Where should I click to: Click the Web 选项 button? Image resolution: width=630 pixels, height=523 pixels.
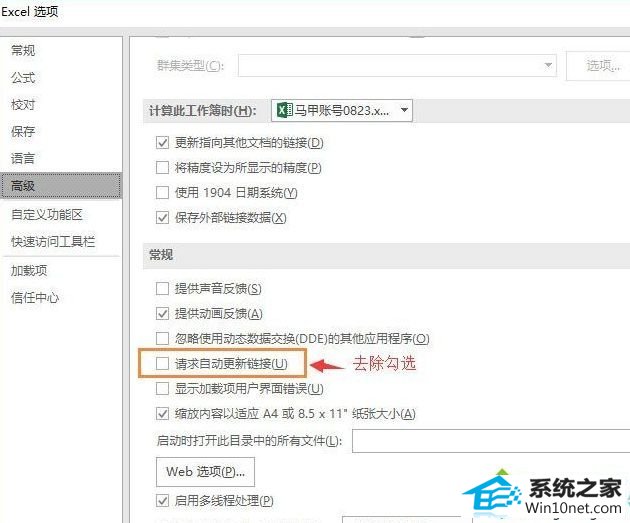point(205,472)
